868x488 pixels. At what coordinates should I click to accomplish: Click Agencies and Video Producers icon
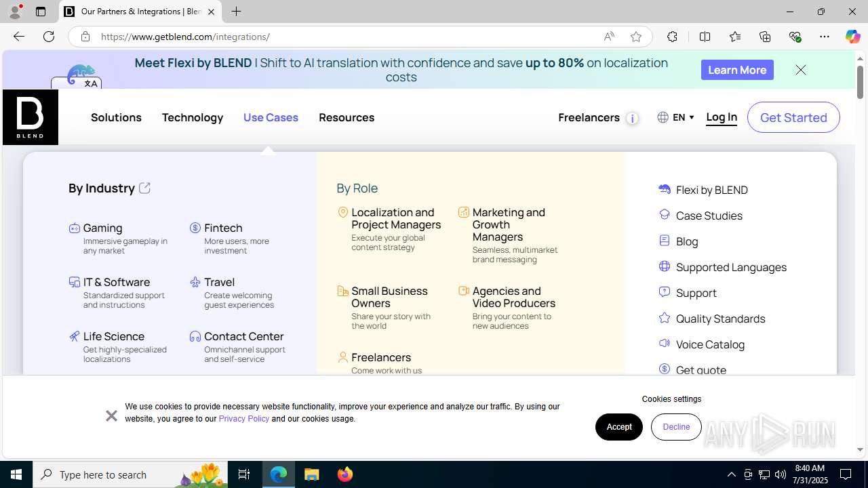(464, 291)
